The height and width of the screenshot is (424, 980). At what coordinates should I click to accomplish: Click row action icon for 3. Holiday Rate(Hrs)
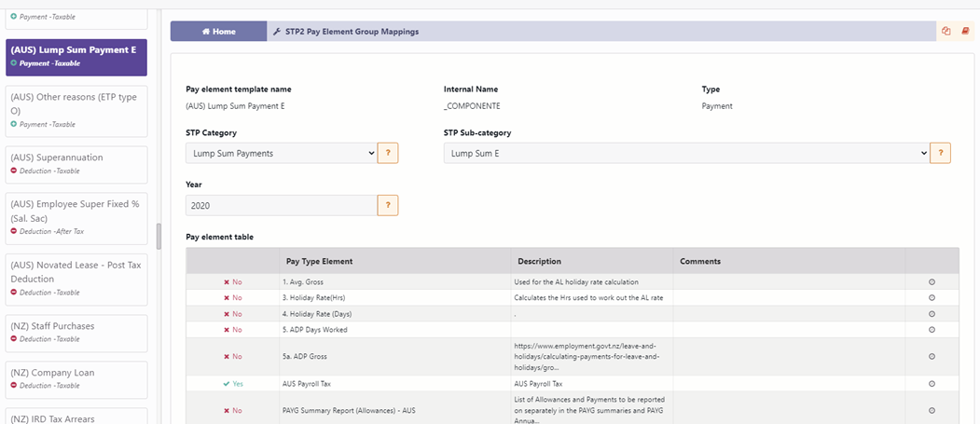(932, 298)
